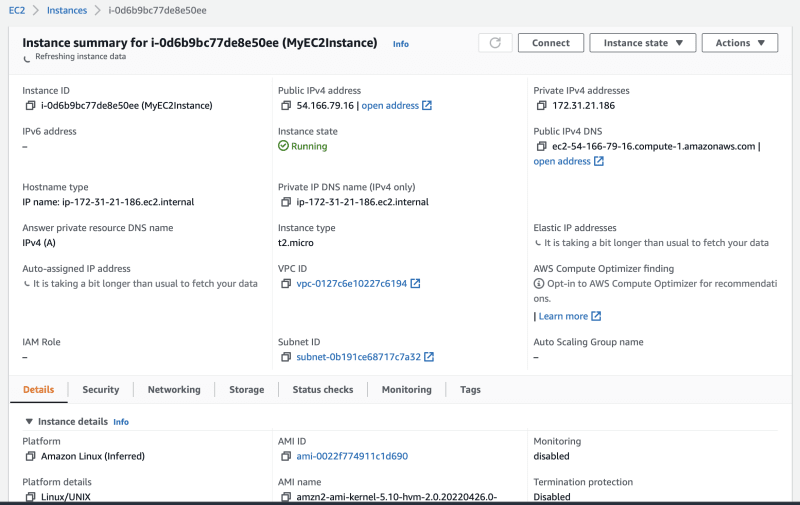Image resolution: width=800 pixels, height=505 pixels.
Task: Copy the Private IP DNS name
Action: 286,202
